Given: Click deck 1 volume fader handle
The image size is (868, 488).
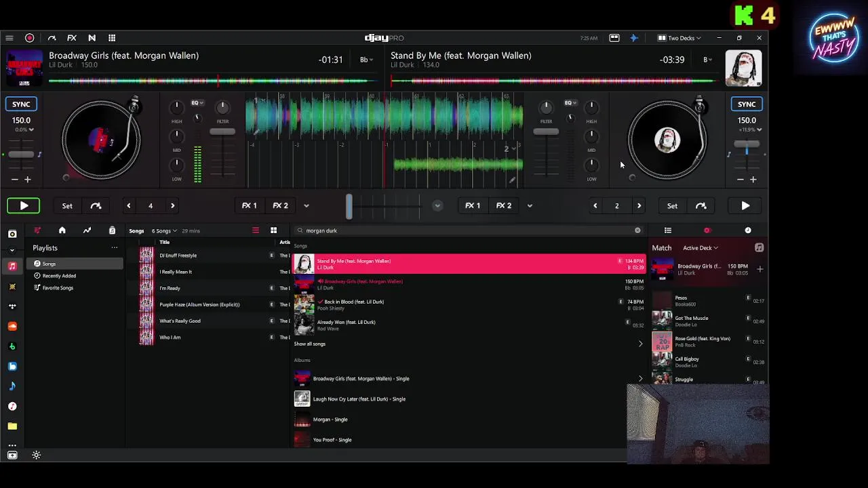Looking at the screenshot, I should (222, 131).
